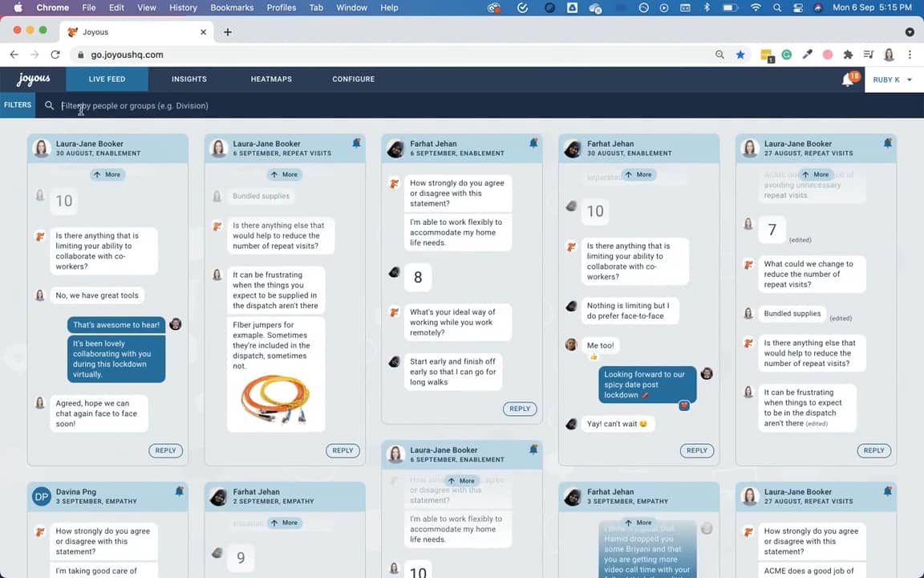Viewport: 924px width, 578px height.
Task: Reply to Laura-Jane Booker 30 August conversation
Action: click(x=165, y=450)
